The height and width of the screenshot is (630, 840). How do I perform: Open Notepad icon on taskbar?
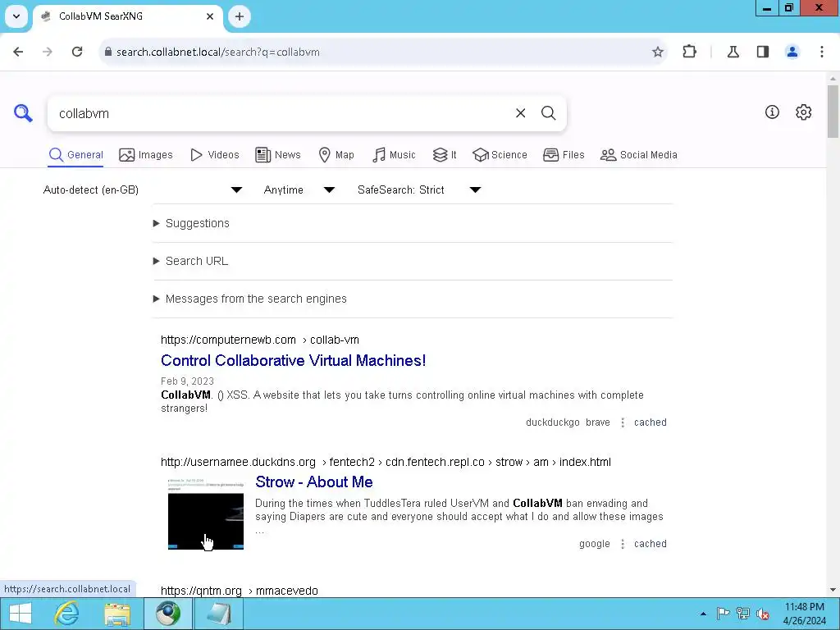218,614
